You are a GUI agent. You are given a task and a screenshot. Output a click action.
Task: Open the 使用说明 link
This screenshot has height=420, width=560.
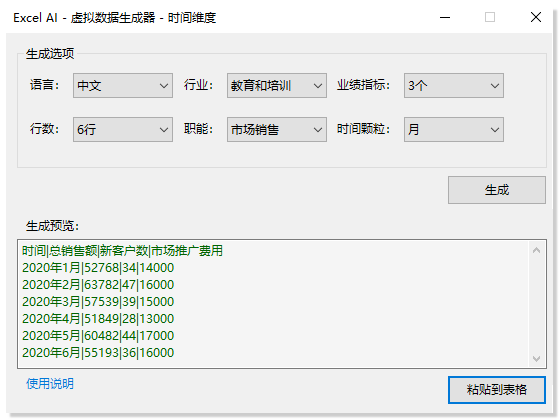tap(50, 384)
